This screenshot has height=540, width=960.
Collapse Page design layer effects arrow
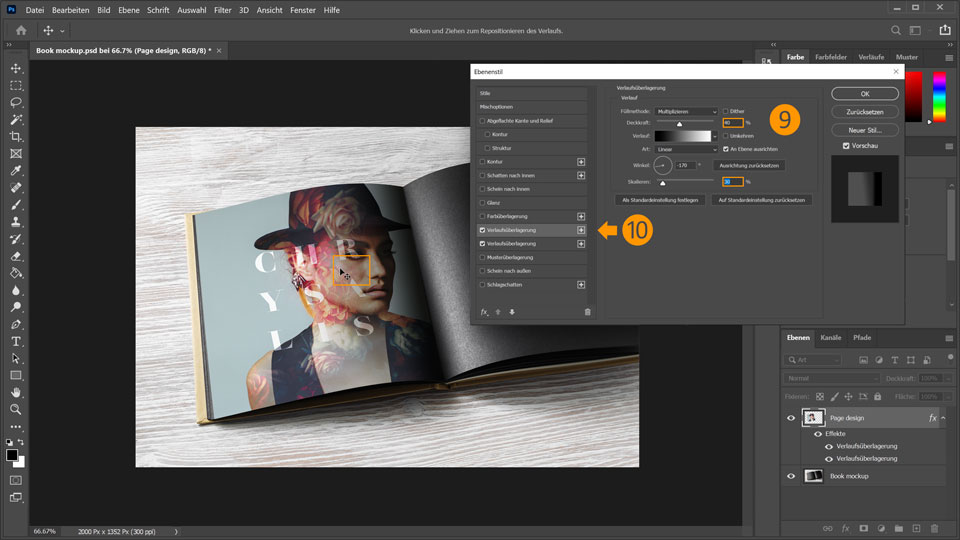tap(943, 418)
